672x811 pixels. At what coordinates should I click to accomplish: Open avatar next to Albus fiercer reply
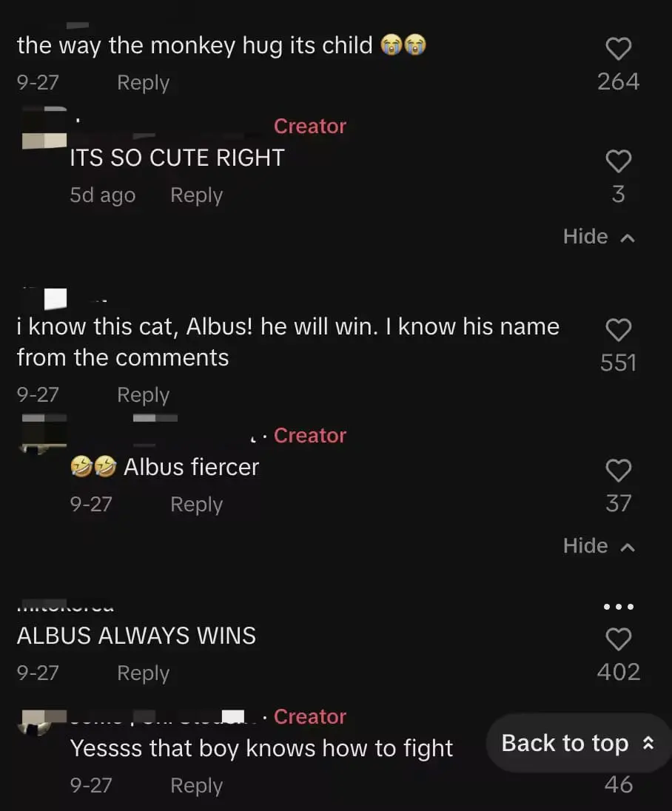tap(44, 434)
